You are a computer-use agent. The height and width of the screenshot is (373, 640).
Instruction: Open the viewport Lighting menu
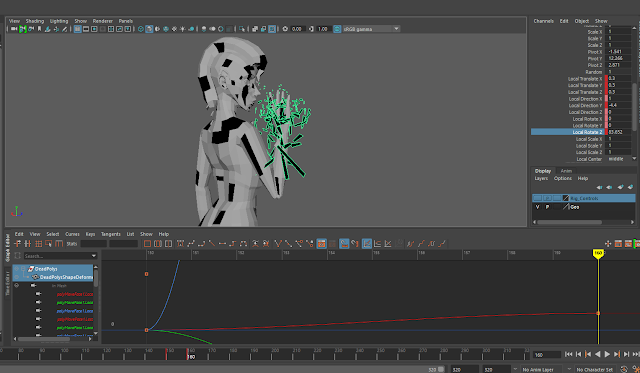pyautogui.click(x=59, y=21)
